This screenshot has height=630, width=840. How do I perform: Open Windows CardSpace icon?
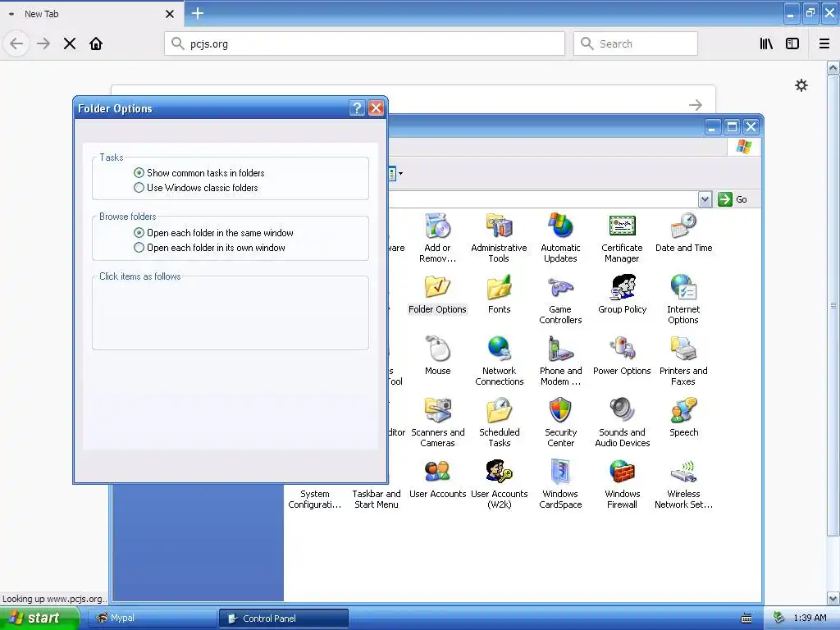[x=560, y=484]
